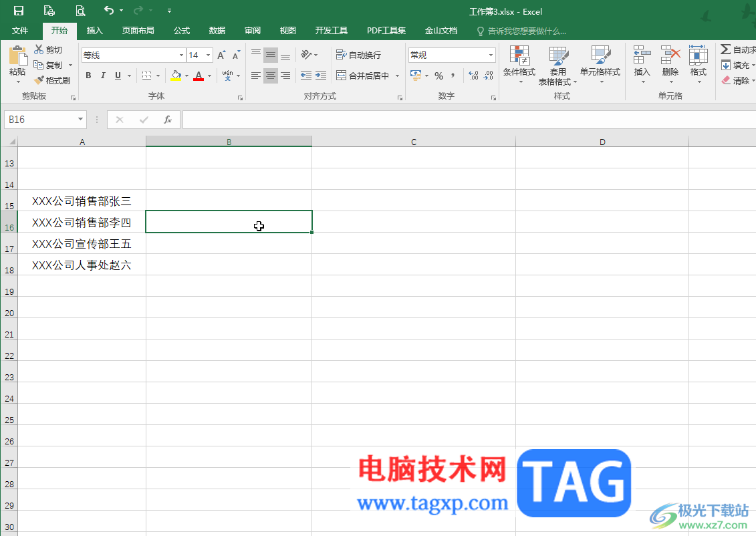Screen dimensions: 756x536
Task: Open the File (文件) tab
Action: coord(20,30)
